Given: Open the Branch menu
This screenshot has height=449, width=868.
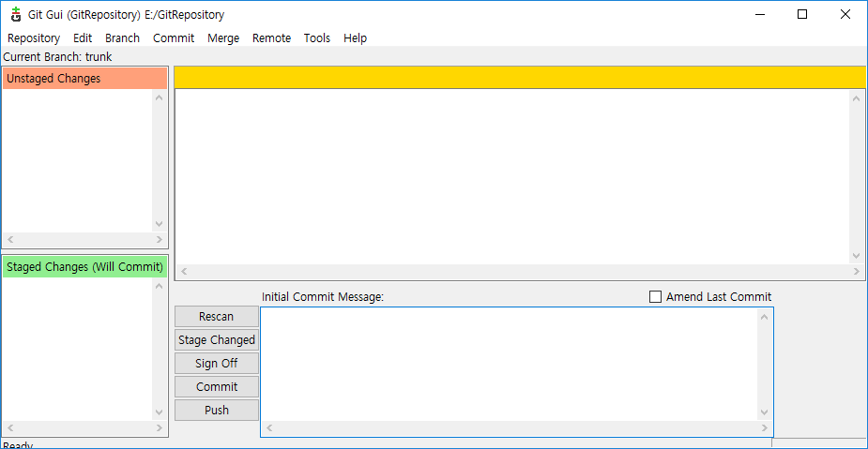Looking at the screenshot, I should coord(122,38).
